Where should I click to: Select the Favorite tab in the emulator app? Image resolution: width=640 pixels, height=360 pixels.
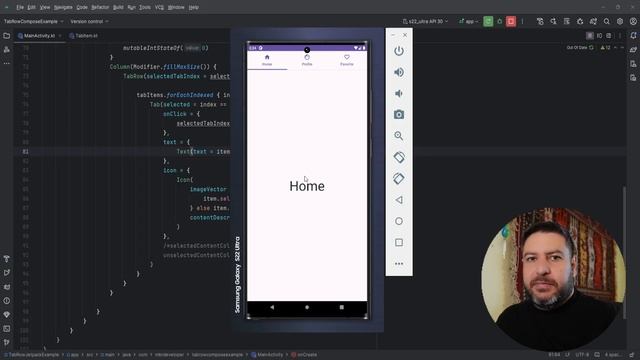(347, 60)
